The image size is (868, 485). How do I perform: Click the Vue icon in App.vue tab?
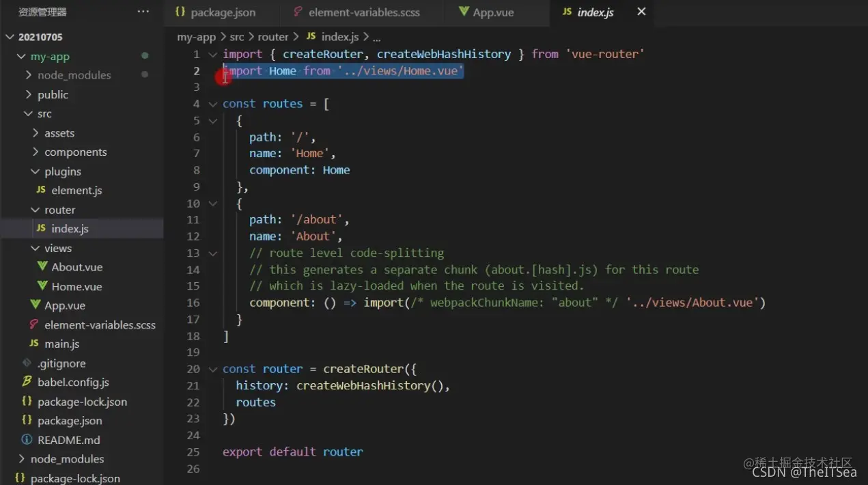pos(464,12)
